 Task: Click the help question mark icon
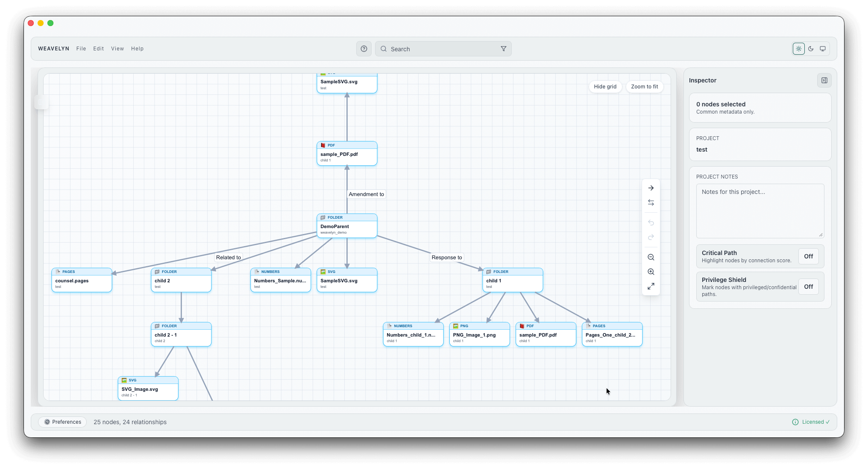click(364, 49)
